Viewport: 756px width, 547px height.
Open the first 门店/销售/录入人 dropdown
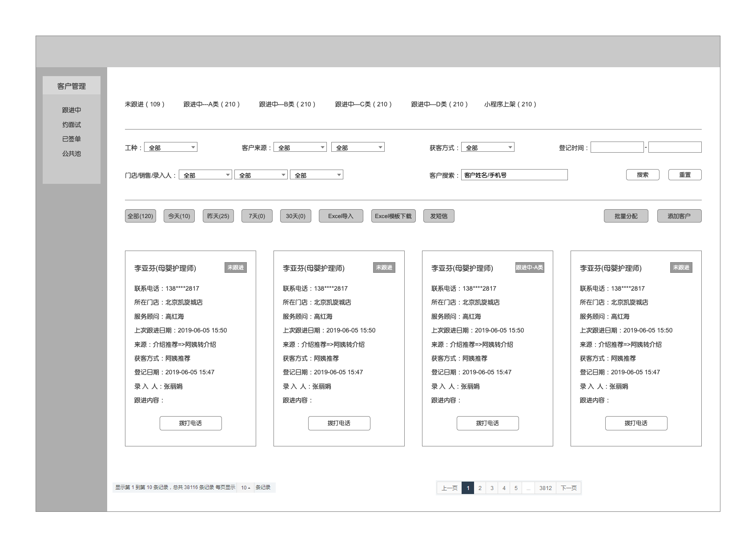[205, 175]
